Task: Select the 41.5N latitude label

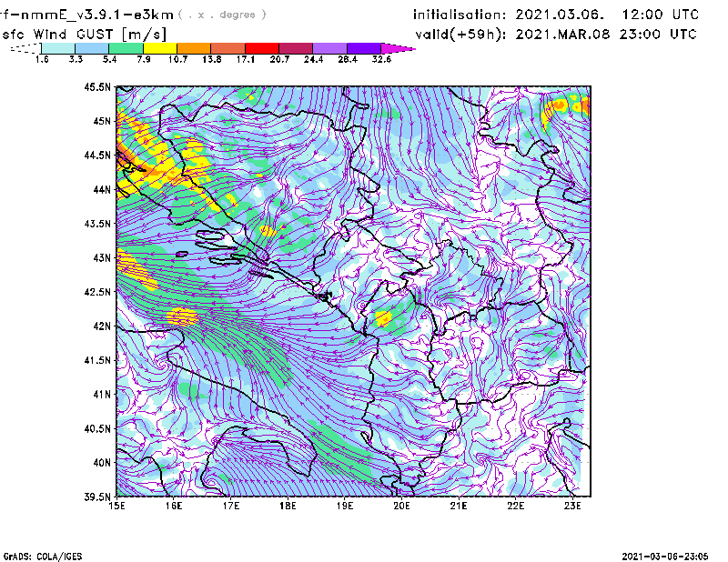Action: (x=97, y=360)
